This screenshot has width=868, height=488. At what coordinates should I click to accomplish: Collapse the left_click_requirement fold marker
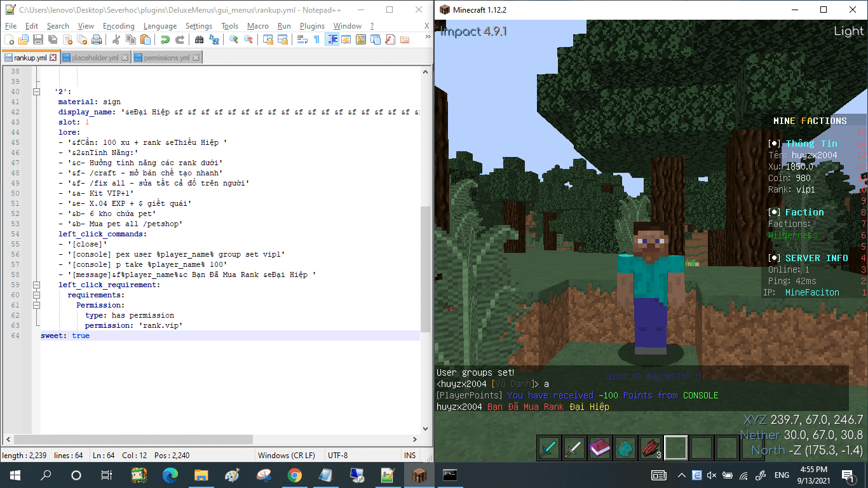36,285
